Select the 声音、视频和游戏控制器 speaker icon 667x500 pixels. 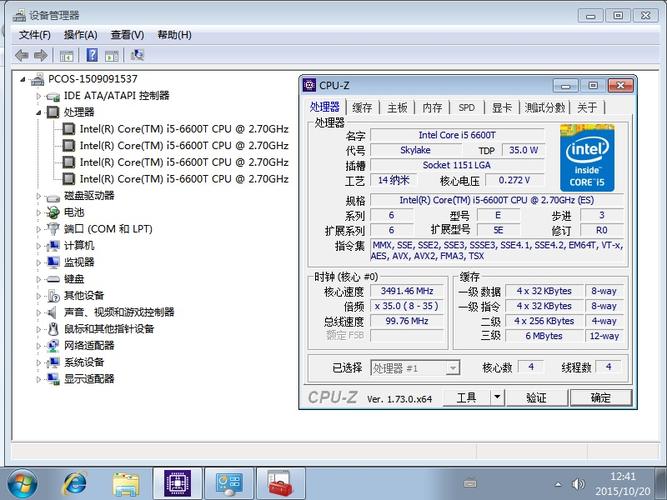coord(53,312)
